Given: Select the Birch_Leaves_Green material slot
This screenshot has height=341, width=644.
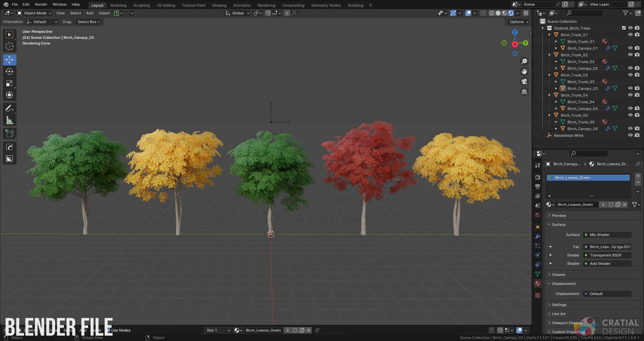Looking at the screenshot, I should point(588,178).
